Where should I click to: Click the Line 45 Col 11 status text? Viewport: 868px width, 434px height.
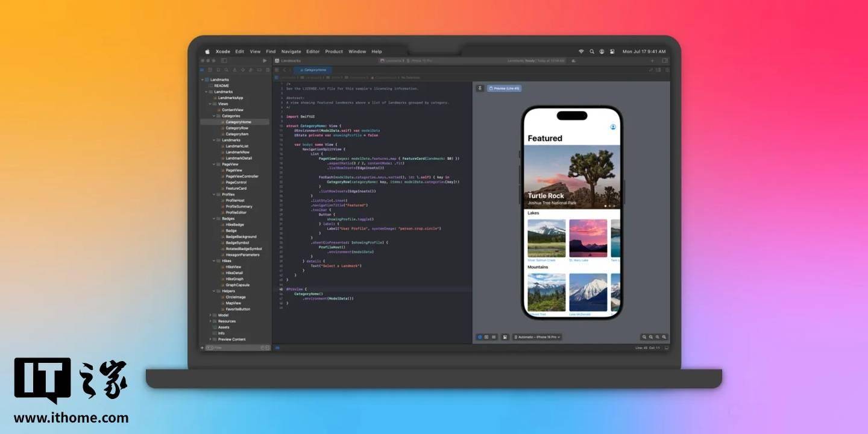pos(647,348)
